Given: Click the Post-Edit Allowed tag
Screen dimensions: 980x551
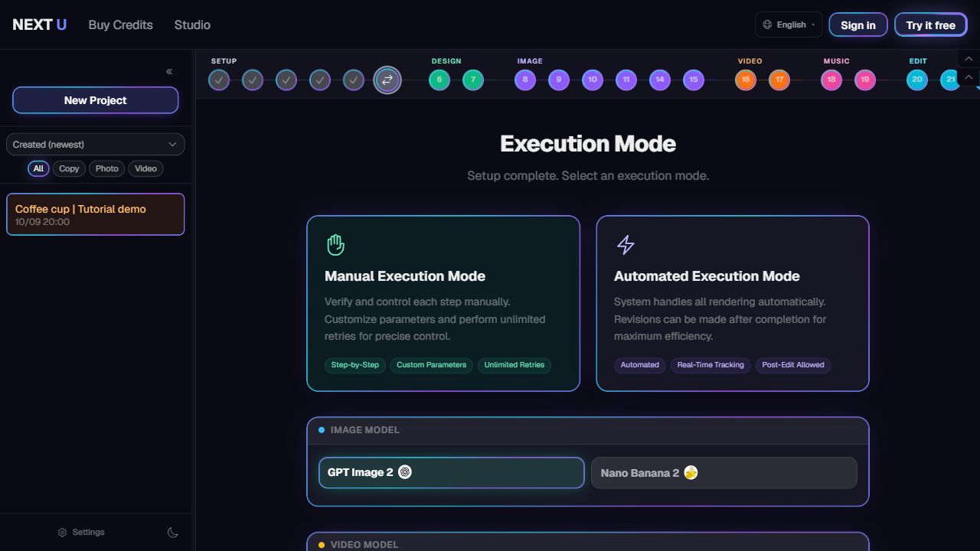Looking at the screenshot, I should (x=793, y=365).
